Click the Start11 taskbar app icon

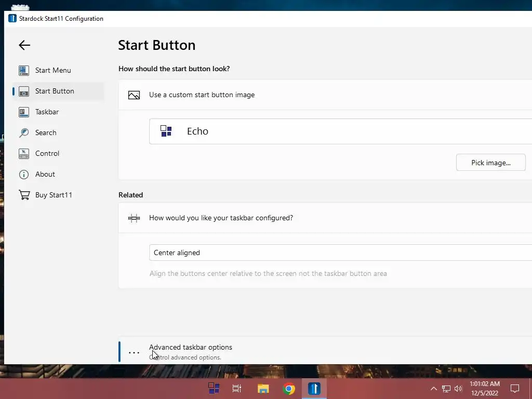point(314,389)
